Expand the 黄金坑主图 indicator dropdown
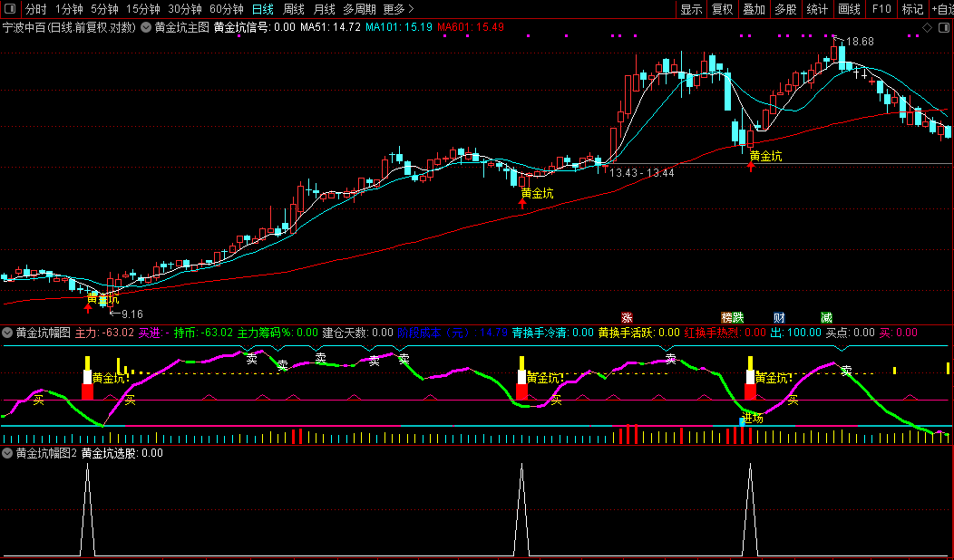The width and height of the screenshot is (954, 560). click(x=147, y=27)
